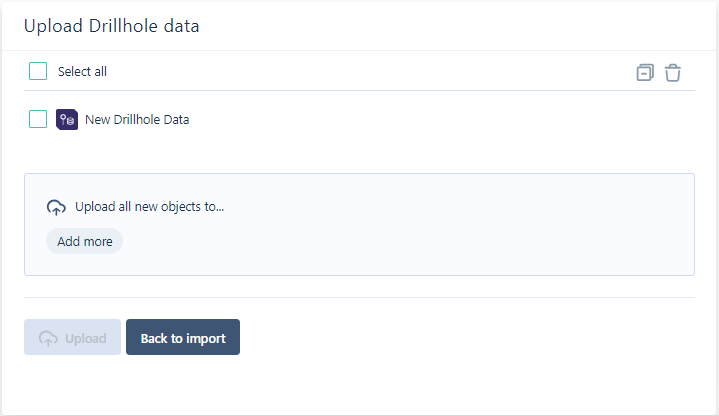Viewport: 719px width, 416px height.
Task: Select the New Drillhole Data item name
Action: (137, 120)
